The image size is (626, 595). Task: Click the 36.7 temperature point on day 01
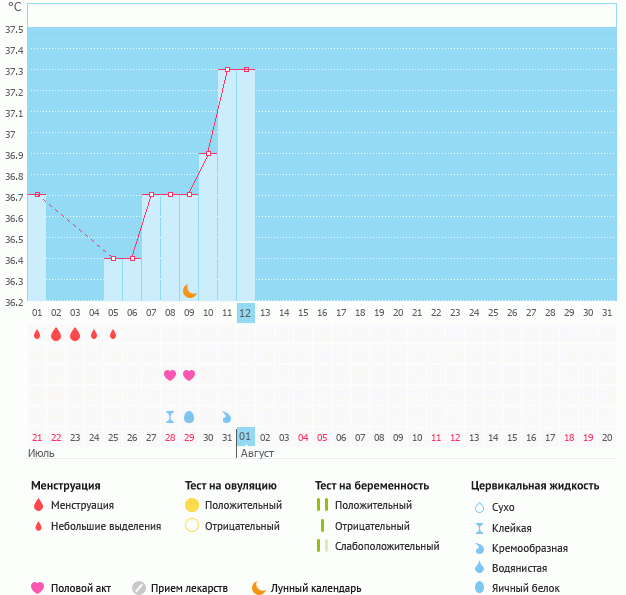[x=37, y=195]
